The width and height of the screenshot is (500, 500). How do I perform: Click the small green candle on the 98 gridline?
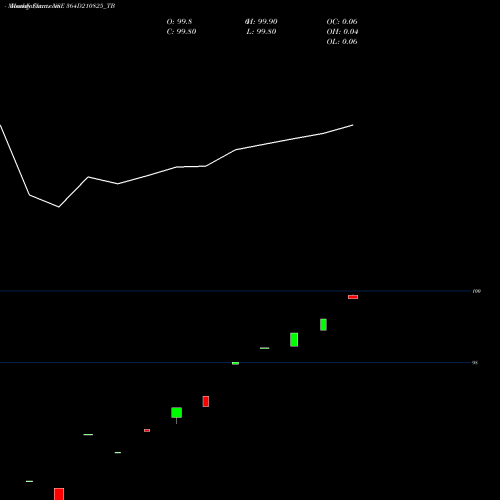coord(235,363)
